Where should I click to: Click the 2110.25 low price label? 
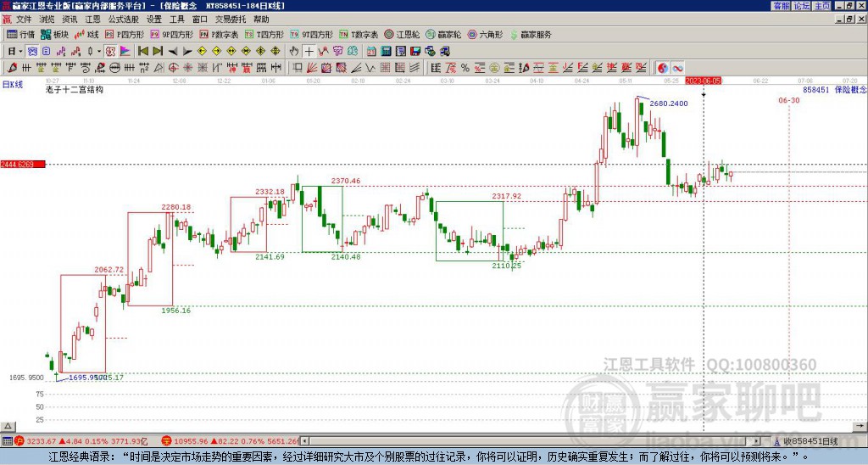pos(507,266)
